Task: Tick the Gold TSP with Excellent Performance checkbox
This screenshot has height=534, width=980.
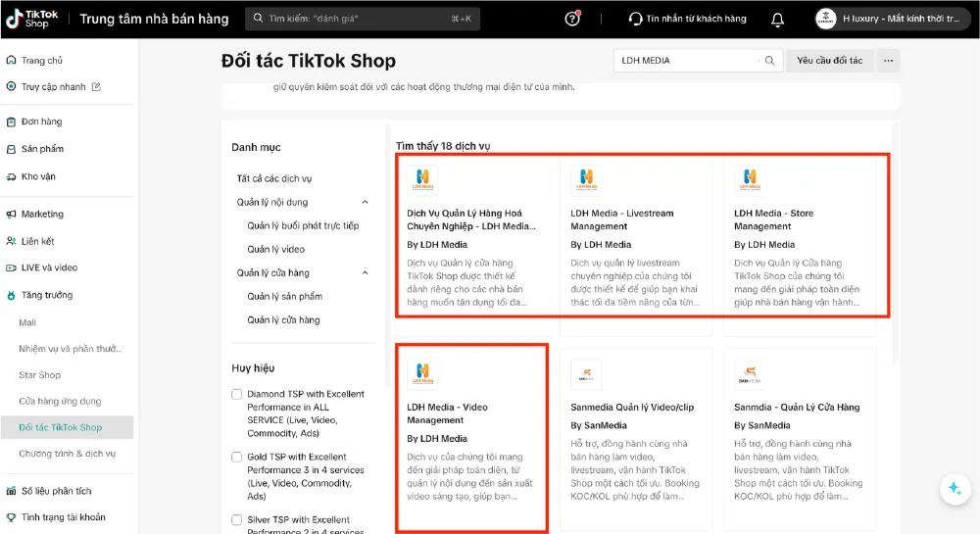Action: (x=236, y=458)
